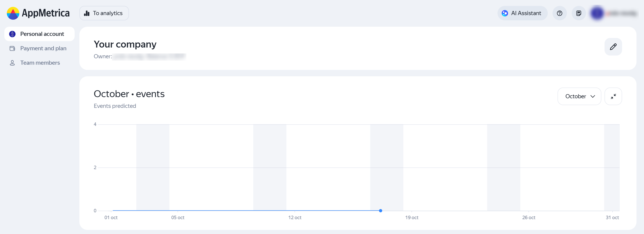The image size is (644, 234).
Task: Click the wallet icon beside Payment and plan
Action: coord(12,48)
